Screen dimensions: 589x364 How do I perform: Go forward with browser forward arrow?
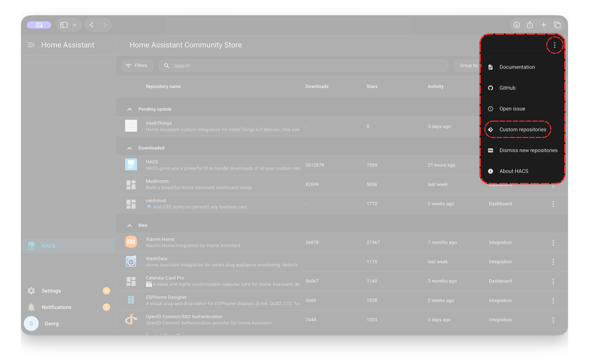point(105,25)
